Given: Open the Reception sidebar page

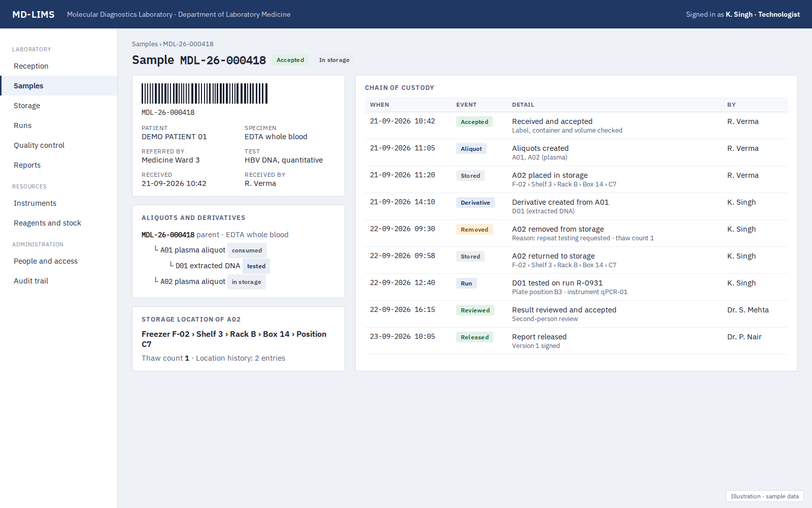Looking at the screenshot, I should point(58,66).
